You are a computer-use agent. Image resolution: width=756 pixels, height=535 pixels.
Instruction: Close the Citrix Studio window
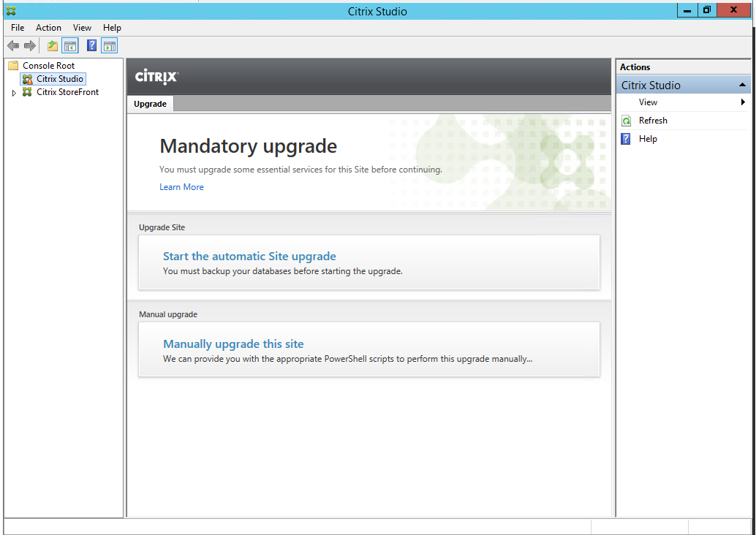(x=733, y=10)
